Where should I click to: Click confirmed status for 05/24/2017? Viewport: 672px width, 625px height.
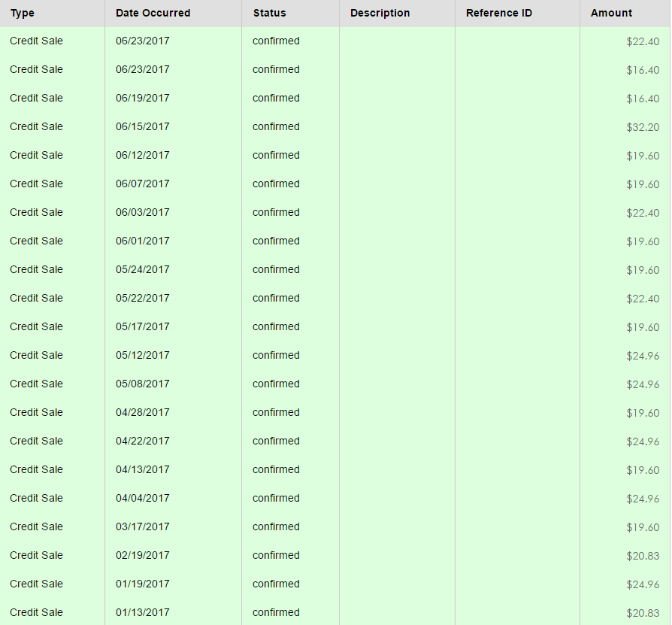(276, 270)
